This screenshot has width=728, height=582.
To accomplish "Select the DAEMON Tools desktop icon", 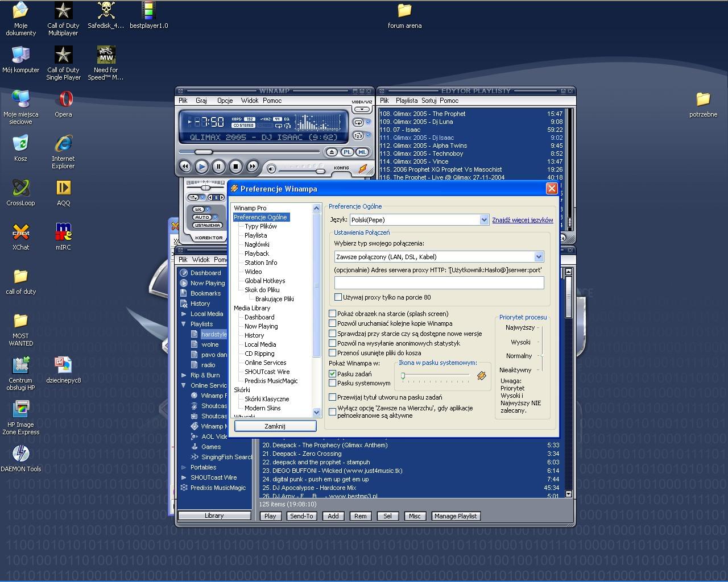I will pos(20,459).
